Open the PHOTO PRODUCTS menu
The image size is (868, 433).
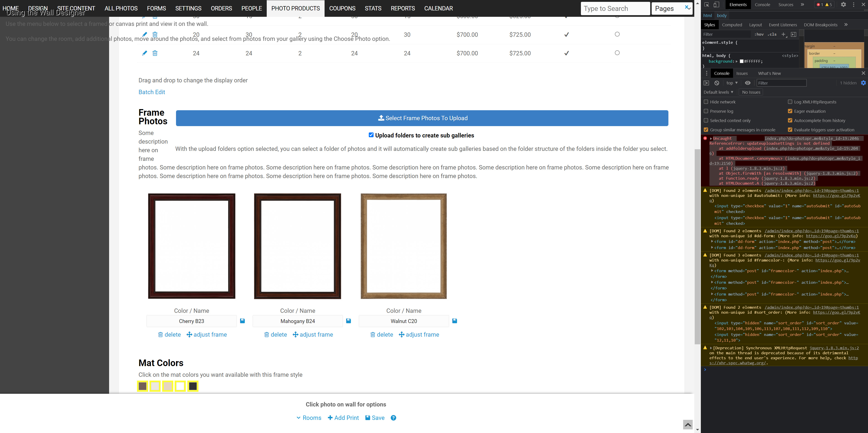pos(296,8)
